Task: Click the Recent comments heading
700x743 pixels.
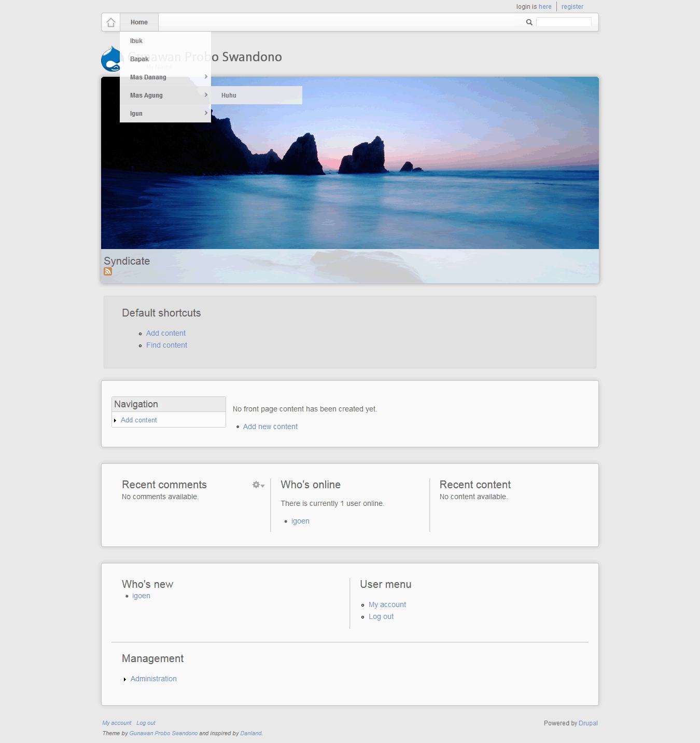Action: [x=164, y=485]
